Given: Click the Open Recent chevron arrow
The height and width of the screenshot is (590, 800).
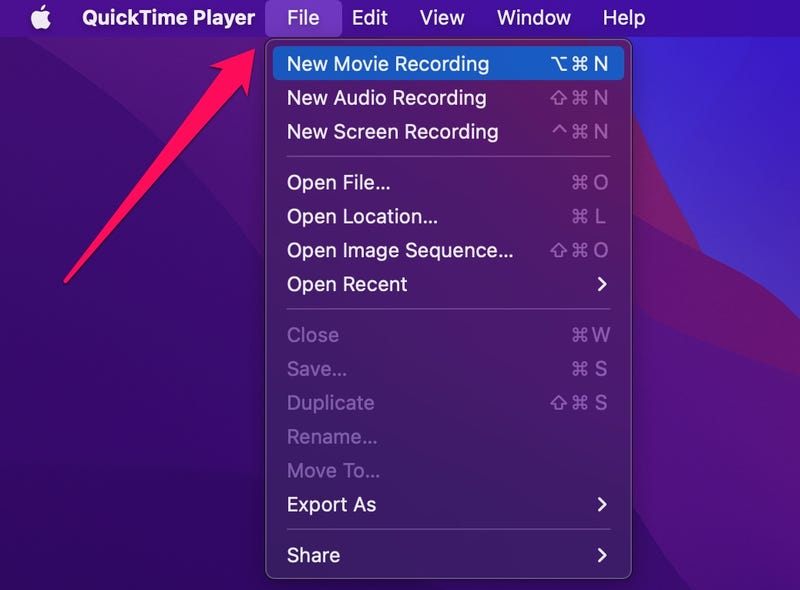Looking at the screenshot, I should (x=602, y=285).
